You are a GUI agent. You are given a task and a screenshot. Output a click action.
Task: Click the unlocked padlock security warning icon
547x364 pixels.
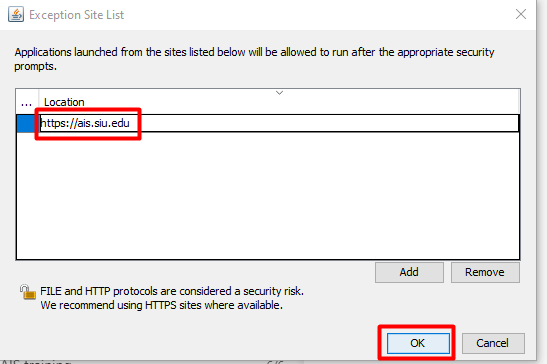point(28,292)
